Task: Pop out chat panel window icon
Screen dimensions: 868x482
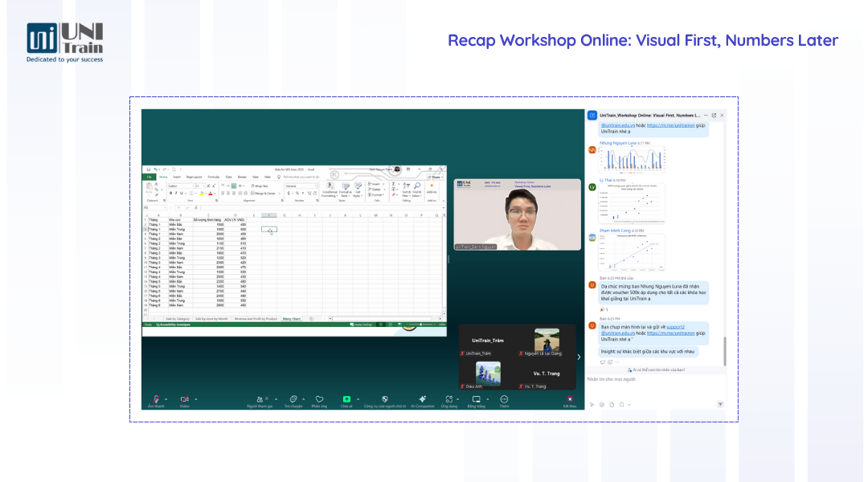Action: click(x=714, y=115)
